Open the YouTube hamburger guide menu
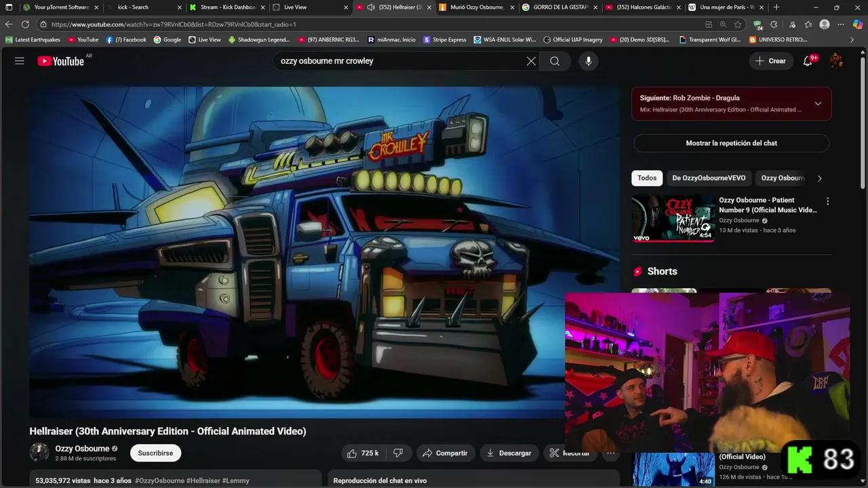Image resolution: width=868 pixels, height=488 pixels. 20,61
